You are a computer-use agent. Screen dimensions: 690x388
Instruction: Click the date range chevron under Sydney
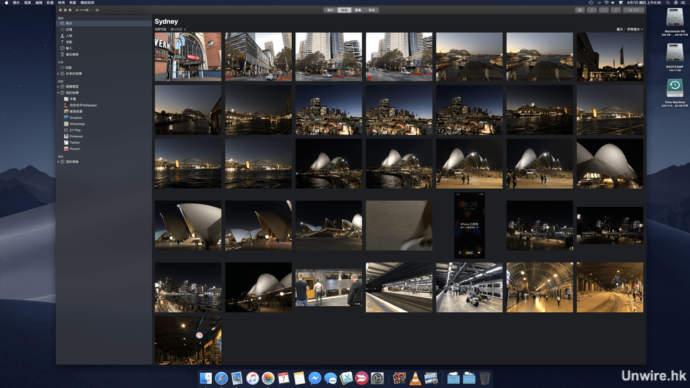tap(185, 29)
